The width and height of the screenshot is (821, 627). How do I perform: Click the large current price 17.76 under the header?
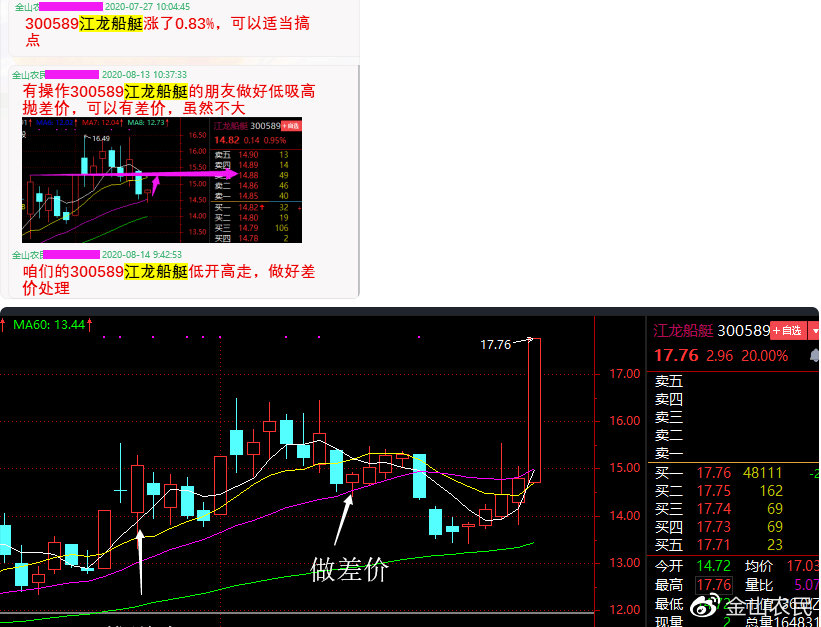coord(676,356)
